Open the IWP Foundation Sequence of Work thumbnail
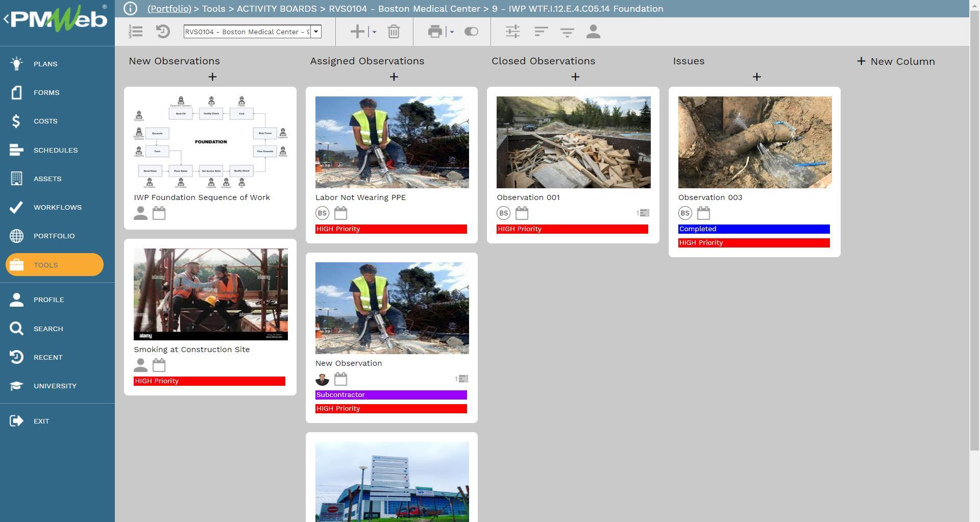Viewport: 980px width, 522px height. [210, 142]
